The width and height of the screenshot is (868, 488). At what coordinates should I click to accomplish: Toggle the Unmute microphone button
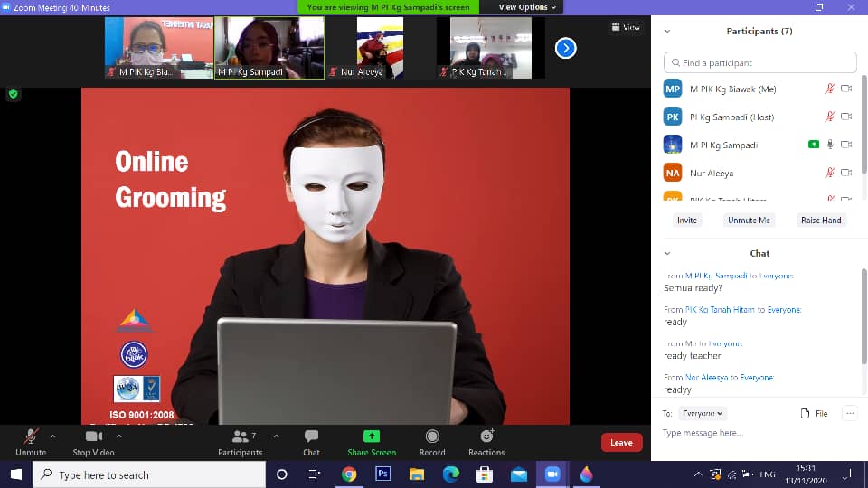[x=31, y=436]
